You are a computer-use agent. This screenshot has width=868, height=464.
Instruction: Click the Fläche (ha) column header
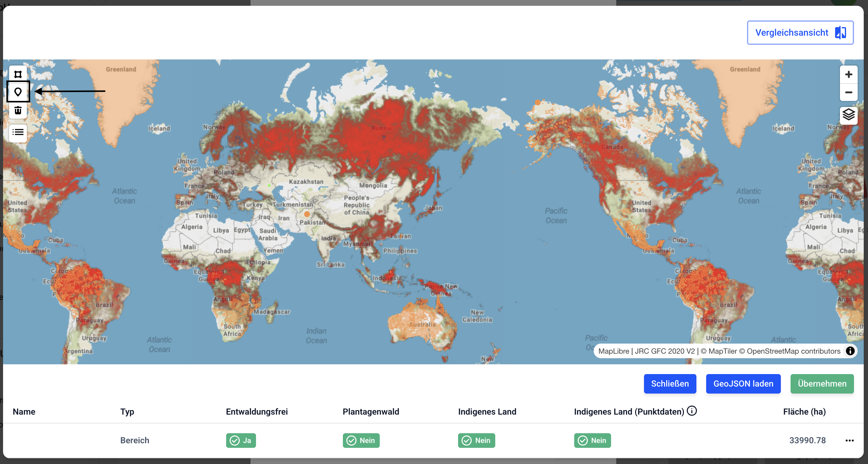pyautogui.click(x=804, y=412)
